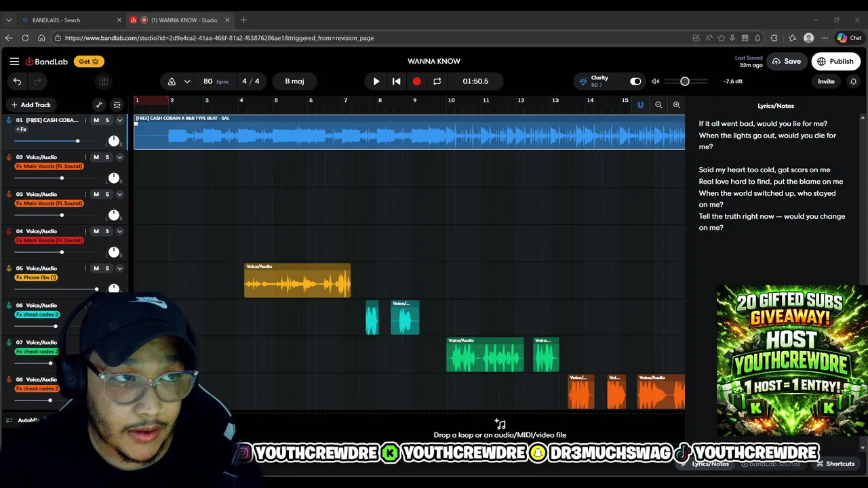Screen dimensions: 868x488
Task: Open the Fx Main Vocals chain on track 02
Action: pyautogui.click(x=49, y=166)
